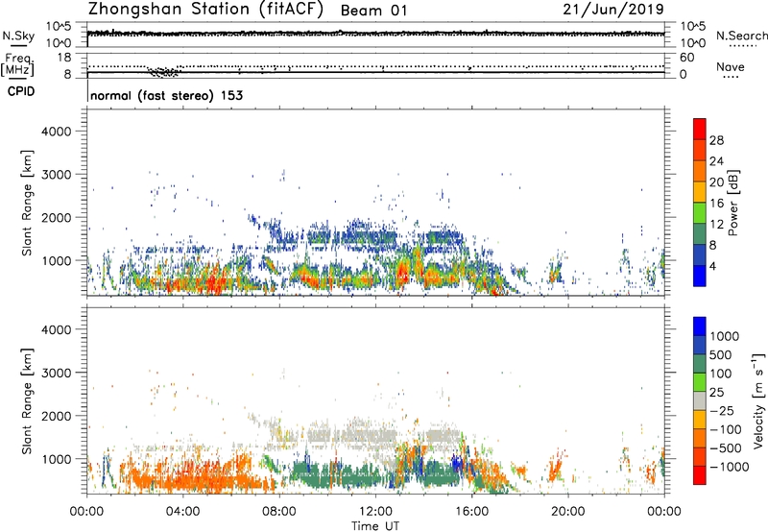Screen dimensions: 768x532
Task: Click 'normal (fast stereo) 153' text
Action: [166, 95]
